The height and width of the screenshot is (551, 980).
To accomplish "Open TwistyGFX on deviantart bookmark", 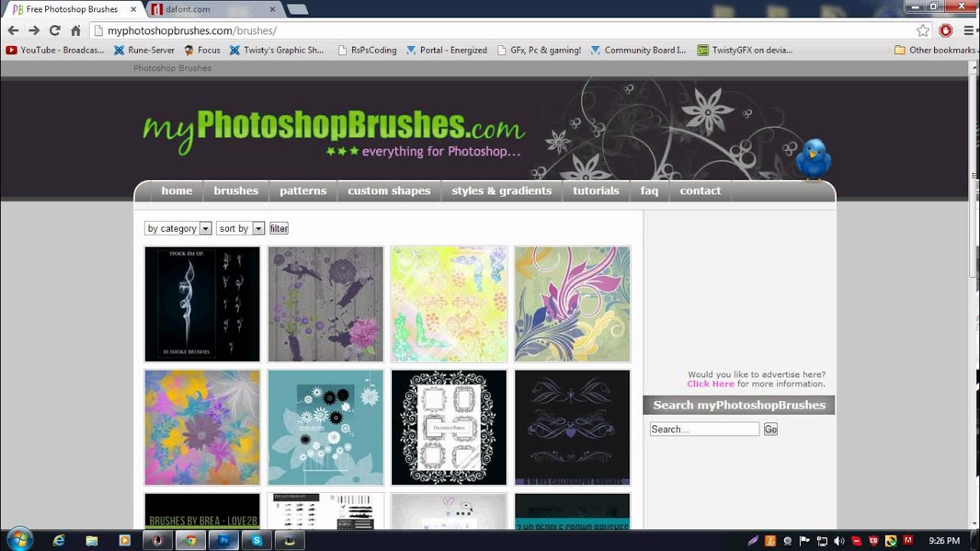I will pos(745,50).
